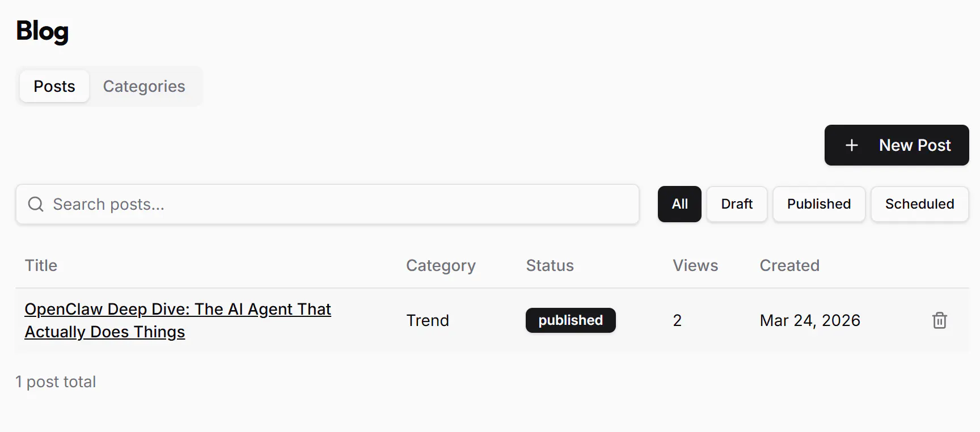
Task: Click the plus icon on New Post
Action: 851,146
